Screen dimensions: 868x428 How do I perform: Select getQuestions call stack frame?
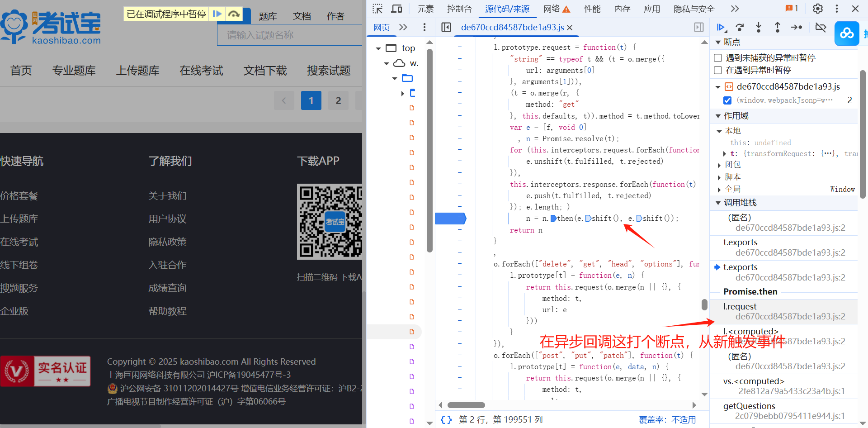783,411
